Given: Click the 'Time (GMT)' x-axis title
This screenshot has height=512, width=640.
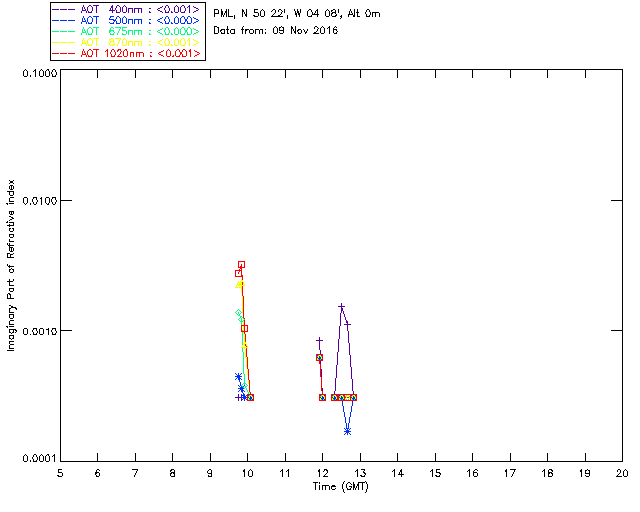Looking at the screenshot, I should (x=340, y=487).
